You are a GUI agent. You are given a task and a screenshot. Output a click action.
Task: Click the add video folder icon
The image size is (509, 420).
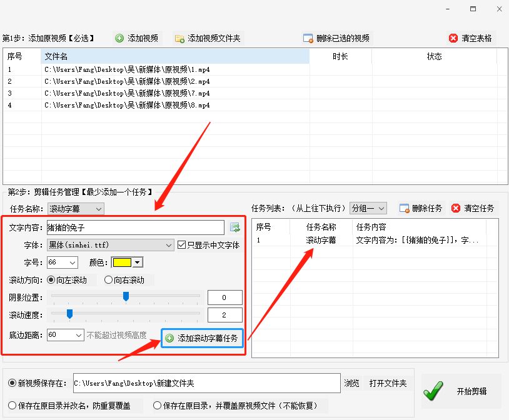point(180,37)
